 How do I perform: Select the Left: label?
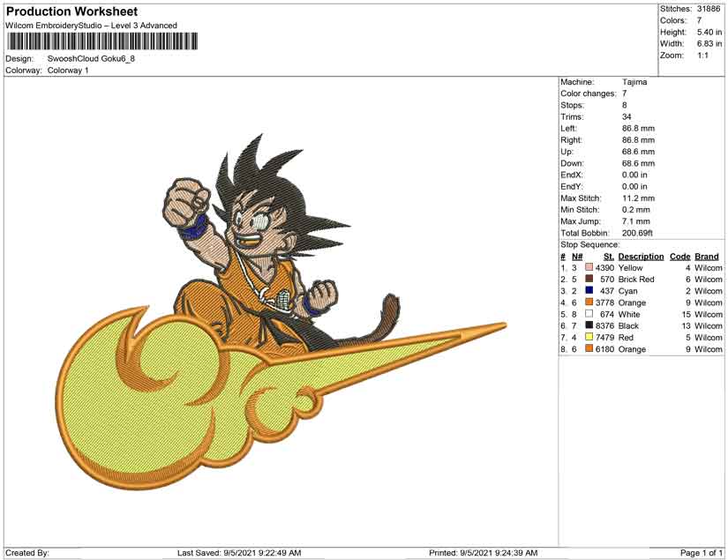568,129
